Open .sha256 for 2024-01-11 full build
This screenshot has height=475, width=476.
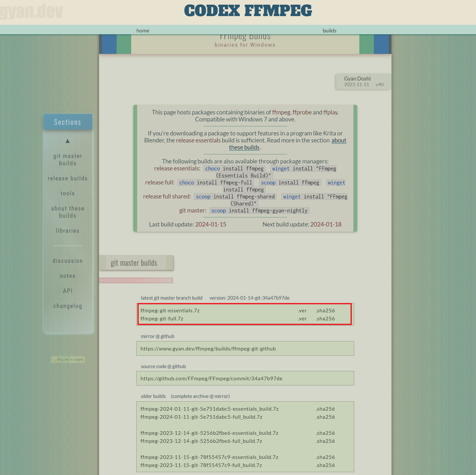pyautogui.click(x=325, y=417)
